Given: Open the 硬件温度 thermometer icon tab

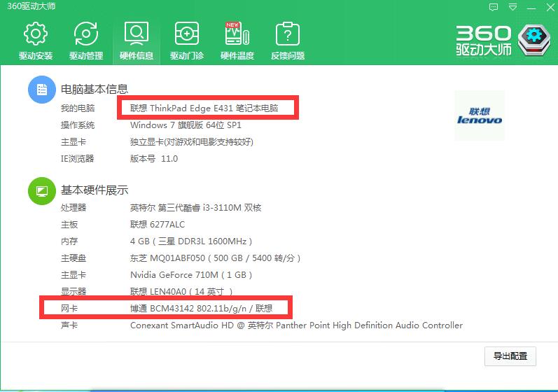Looking at the screenshot, I should point(237,41).
